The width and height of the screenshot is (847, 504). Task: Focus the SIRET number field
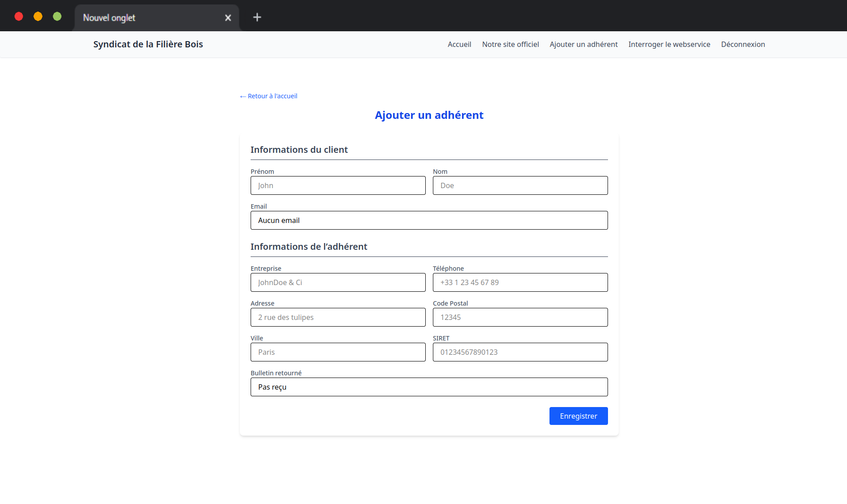point(520,352)
